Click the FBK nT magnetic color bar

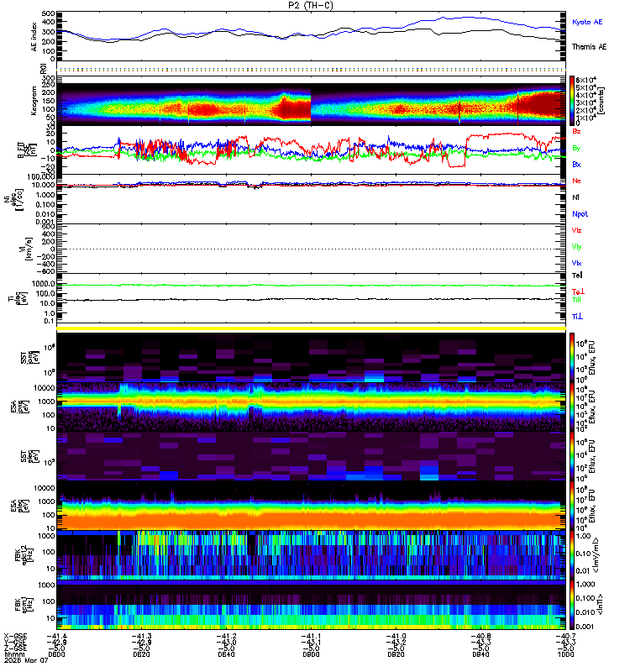(x=572, y=605)
